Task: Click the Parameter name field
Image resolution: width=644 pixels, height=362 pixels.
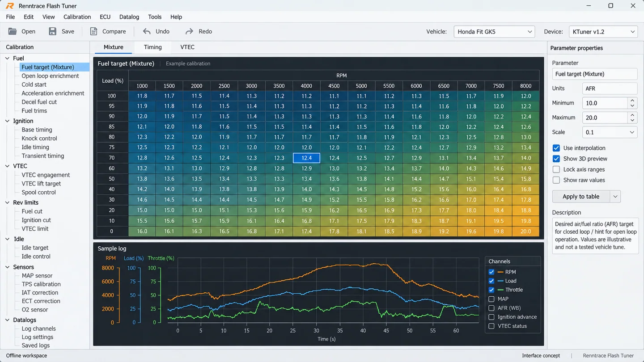Action: (594, 74)
